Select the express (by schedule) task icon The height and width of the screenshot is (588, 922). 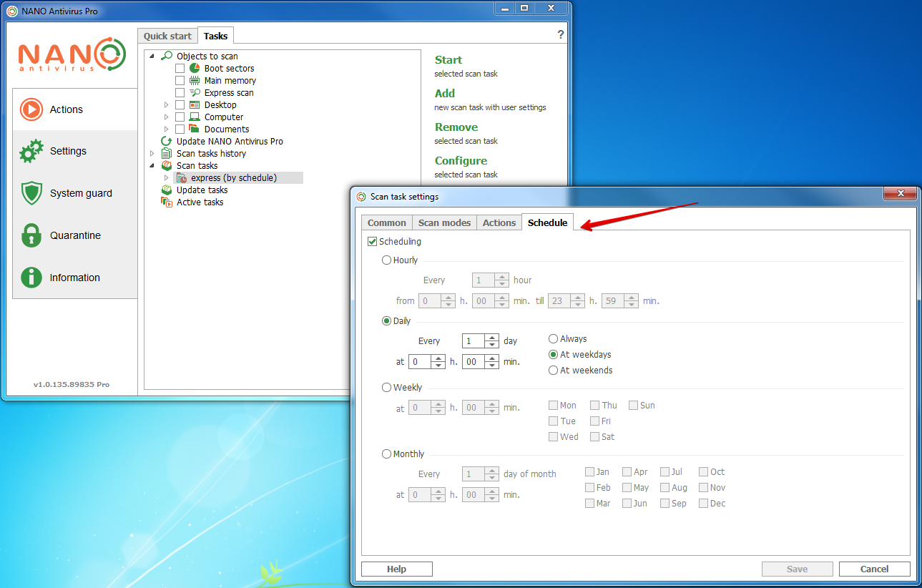point(182,178)
